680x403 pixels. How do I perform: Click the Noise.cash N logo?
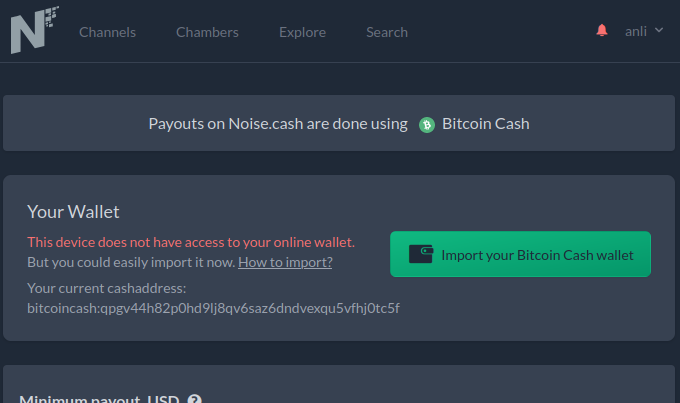[x=35, y=30]
